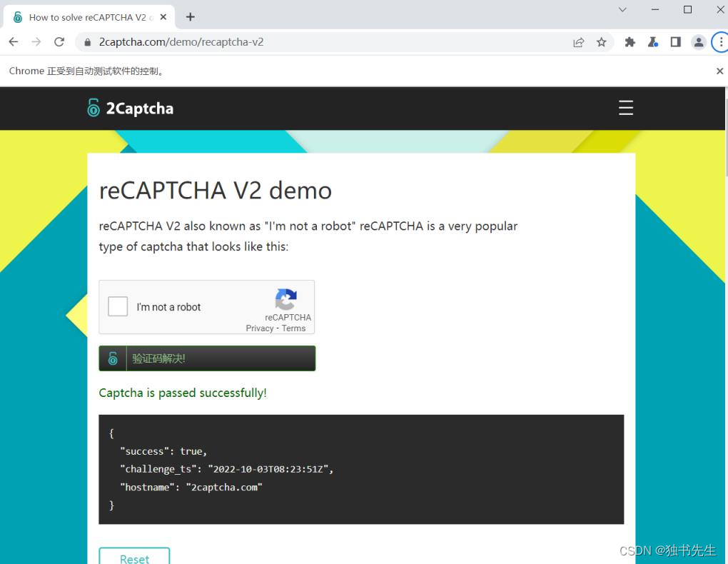This screenshot has height=564, width=728.
Task: Click the '"success": true,' line in JSON
Action: (163, 451)
